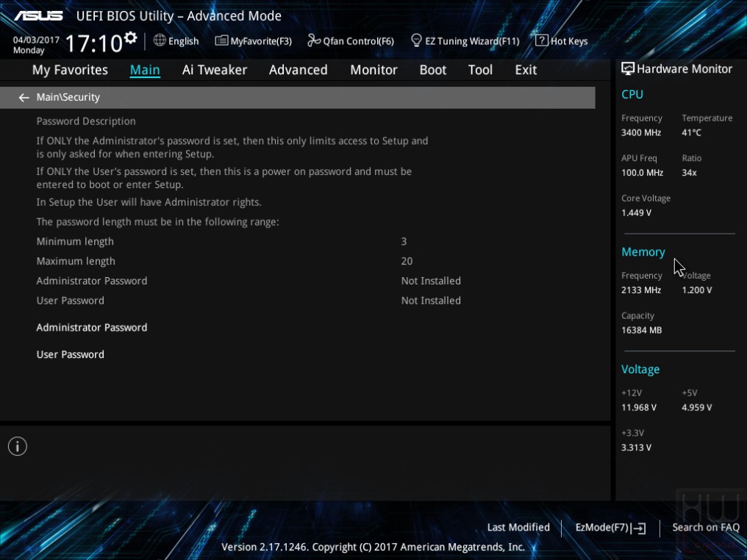Click the Hot Keys question mark icon
Viewport: 747px width, 560px height.
[541, 40]
